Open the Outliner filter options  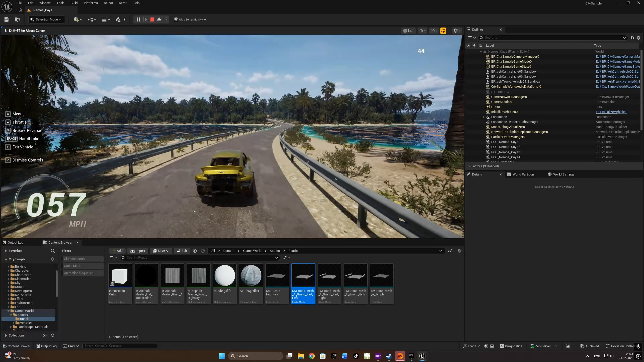point(472,38)
